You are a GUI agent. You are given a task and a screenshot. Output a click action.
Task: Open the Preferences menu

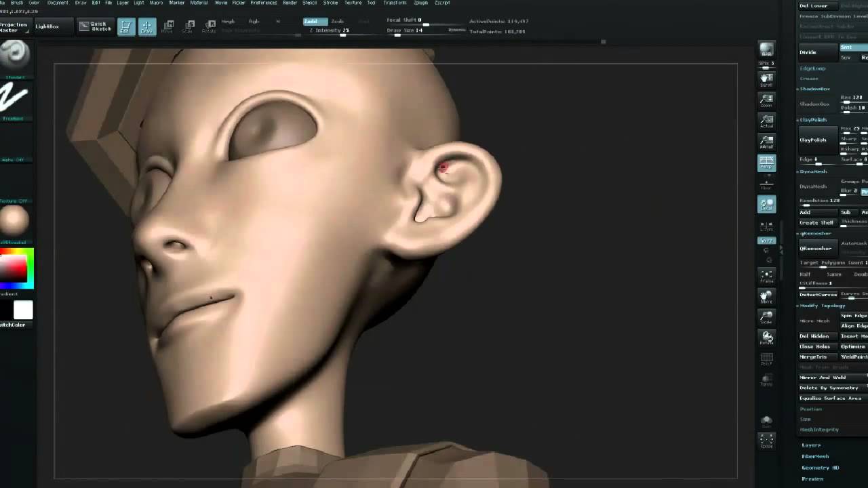tap(263, 3)
